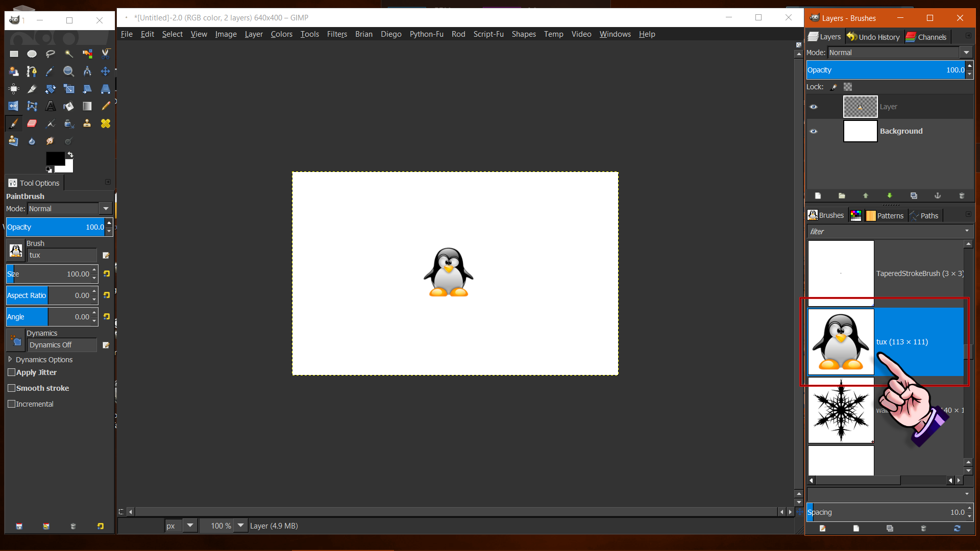Refresh the brushes list
This screenshot has width=980, height=551.
pos(958,529)
